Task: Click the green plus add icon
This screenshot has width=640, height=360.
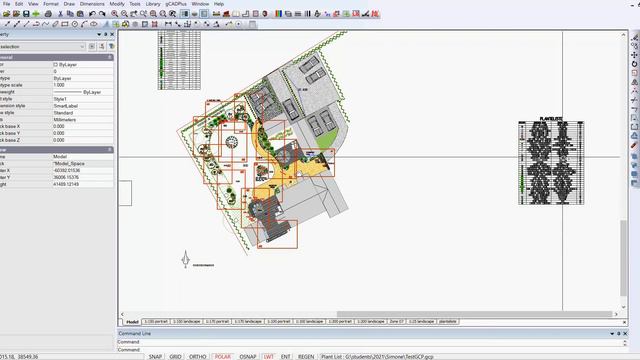Action: tap(36, 14)
